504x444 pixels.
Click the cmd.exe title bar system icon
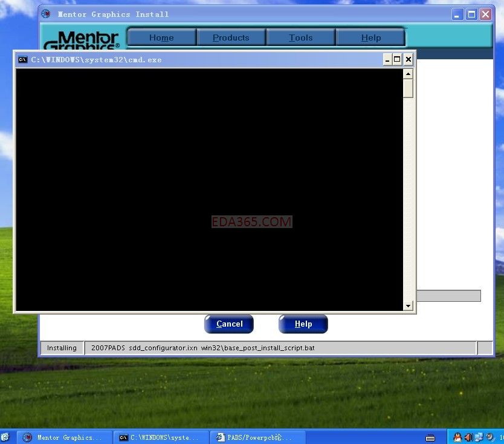(22, 60)
